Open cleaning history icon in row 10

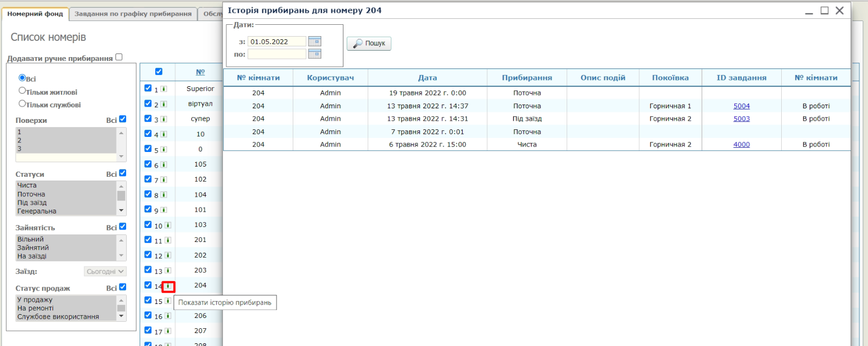[x=168, y=225]
